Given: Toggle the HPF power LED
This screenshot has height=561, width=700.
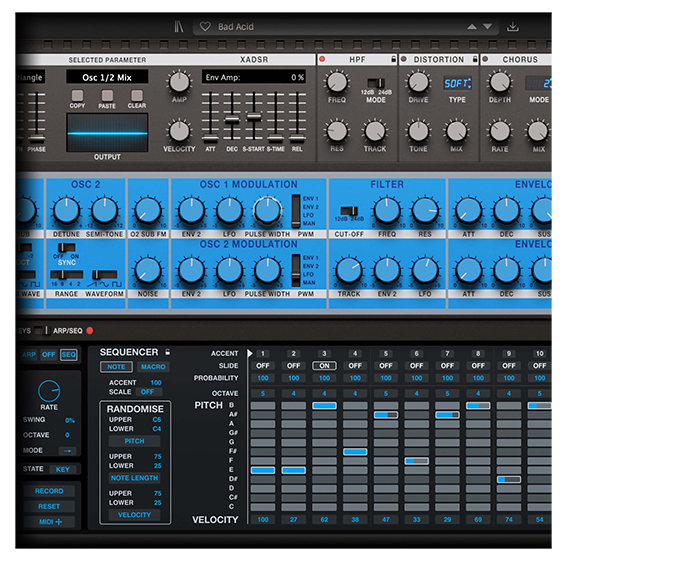Looking at the screenshot, I should point(322,60).
